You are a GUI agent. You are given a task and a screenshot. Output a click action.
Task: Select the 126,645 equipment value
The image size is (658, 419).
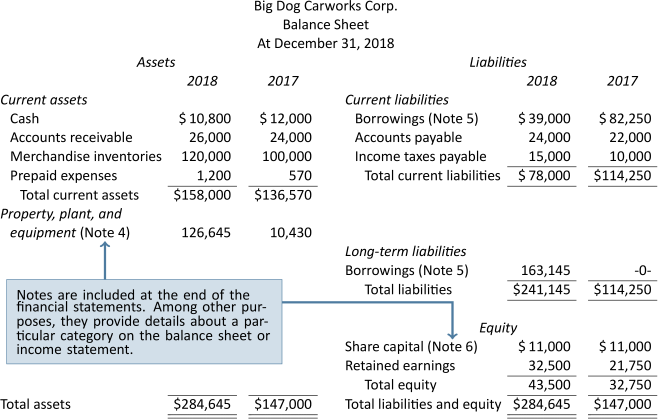[206, 233]
